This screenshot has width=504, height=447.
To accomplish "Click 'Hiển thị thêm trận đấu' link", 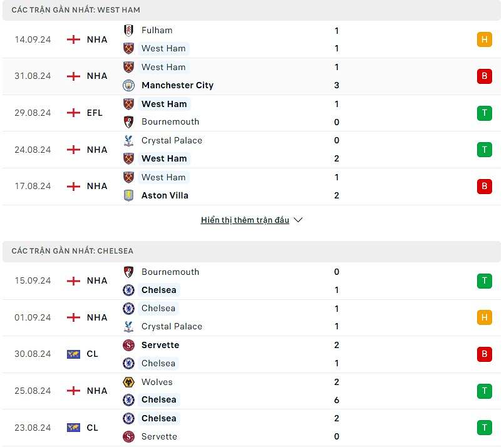I will (245, 220).
